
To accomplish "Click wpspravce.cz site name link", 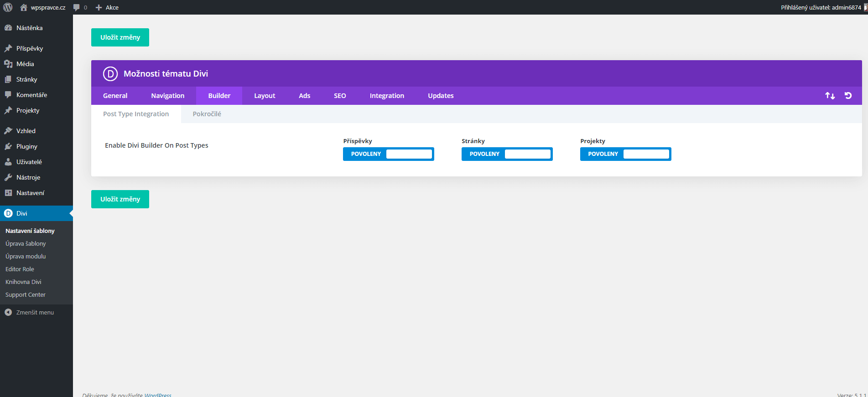I will (x=48, y=8).
